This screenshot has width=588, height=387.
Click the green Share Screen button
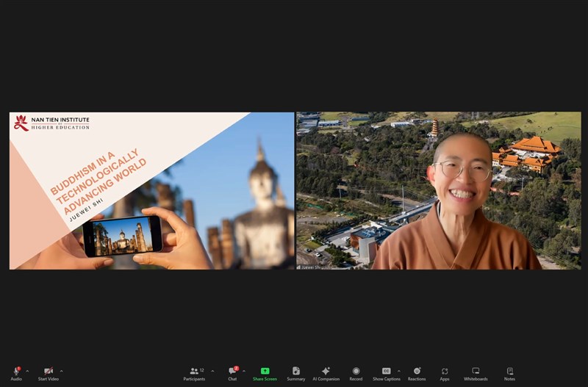pyautogui.click(x=265, y=372)
